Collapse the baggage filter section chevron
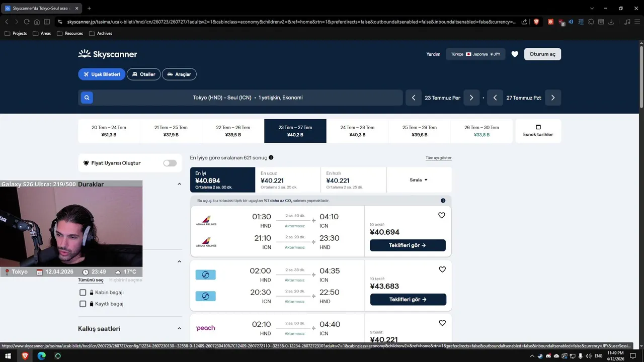The height and width of the screenshot is (362, 644). pos(179,261)
